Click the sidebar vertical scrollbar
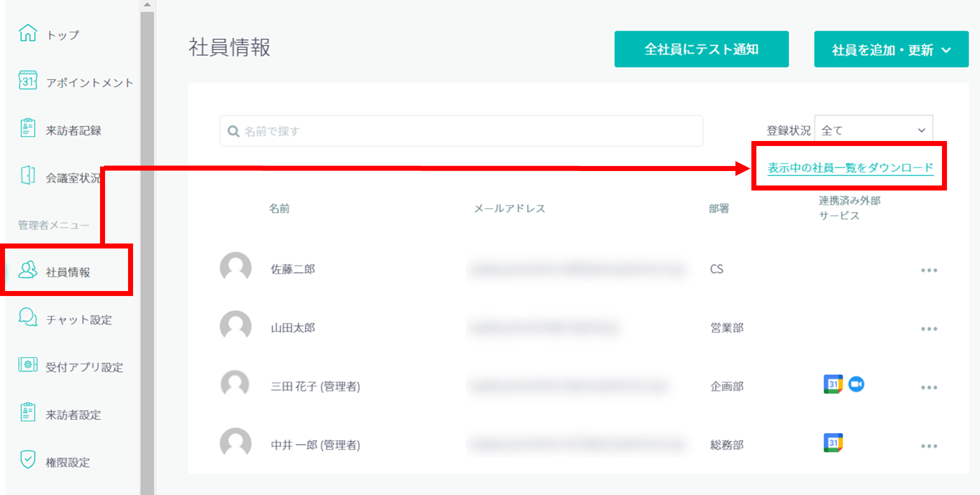 147,250
